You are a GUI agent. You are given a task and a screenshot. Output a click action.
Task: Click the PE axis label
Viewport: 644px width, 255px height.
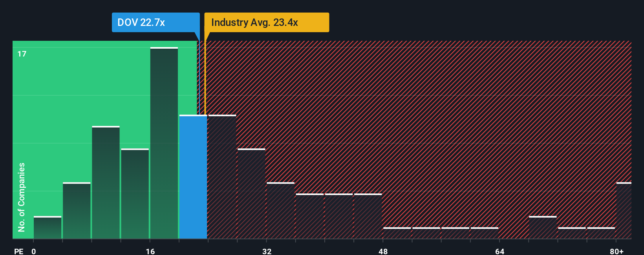coord(19,251)
